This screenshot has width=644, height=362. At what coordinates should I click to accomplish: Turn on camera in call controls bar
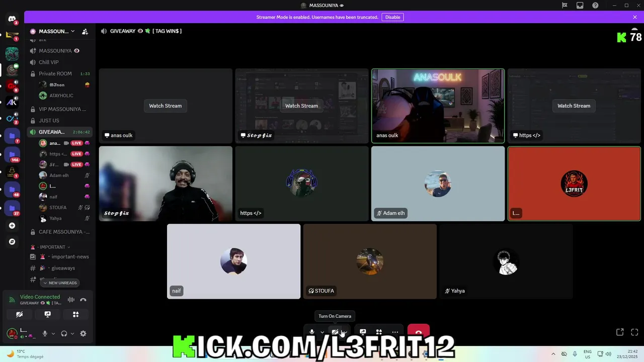coord(335,332)
